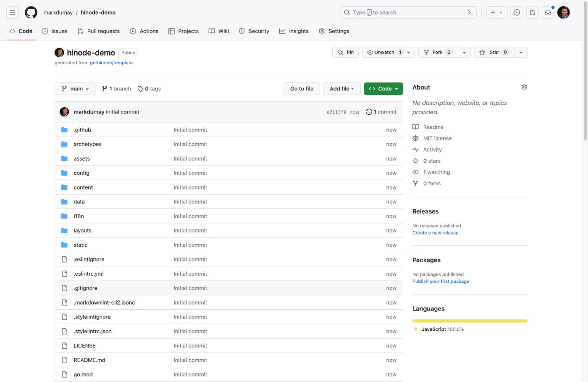The height and width of the screenshot is (382, 588).
Task: Click the GitHub logo home icon
Action: 31,13
